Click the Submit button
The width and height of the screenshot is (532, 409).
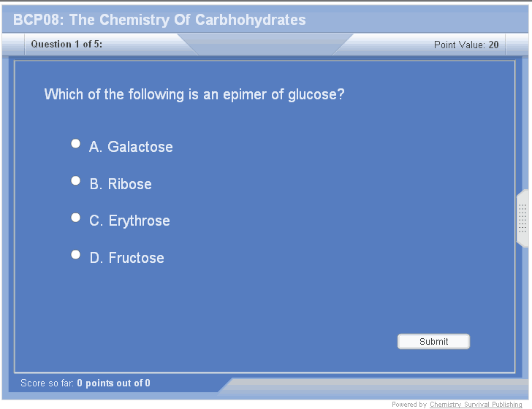tap(433, 341)
